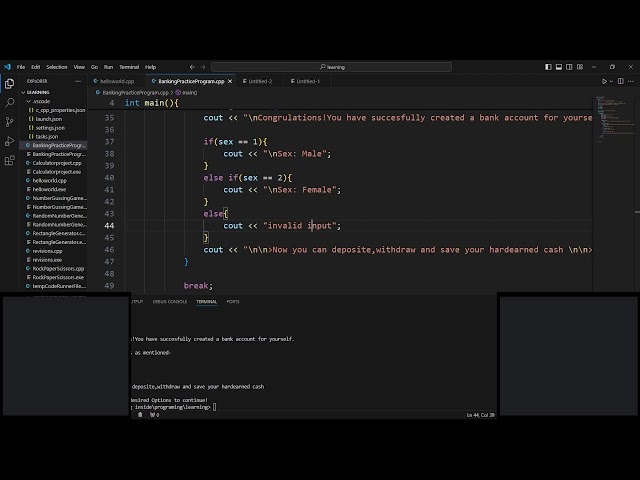Close the BankingPracticeProgram.cpp tab

(230, 81)
